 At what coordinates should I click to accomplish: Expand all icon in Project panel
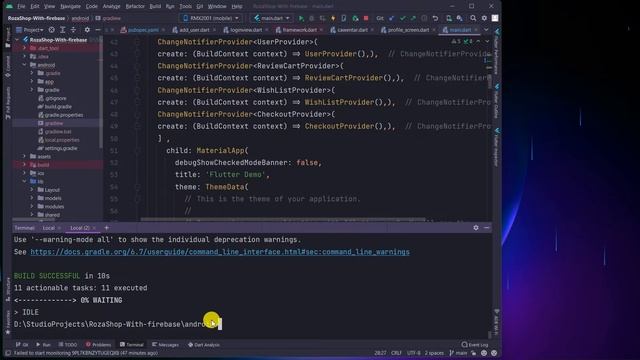[x=62, y=30]
